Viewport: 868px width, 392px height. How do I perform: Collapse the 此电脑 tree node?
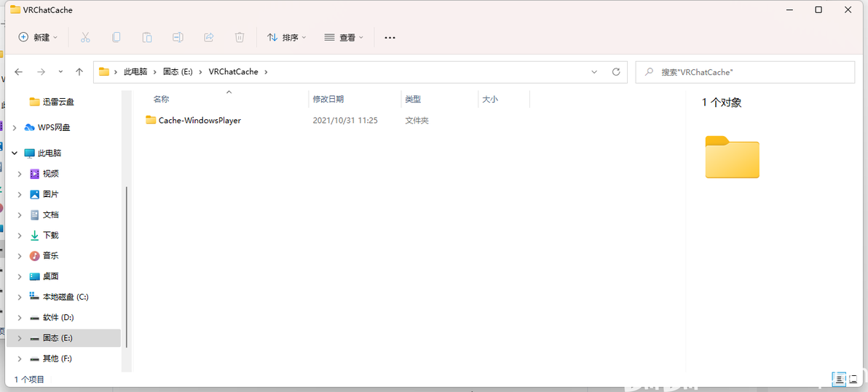(15, 153)
